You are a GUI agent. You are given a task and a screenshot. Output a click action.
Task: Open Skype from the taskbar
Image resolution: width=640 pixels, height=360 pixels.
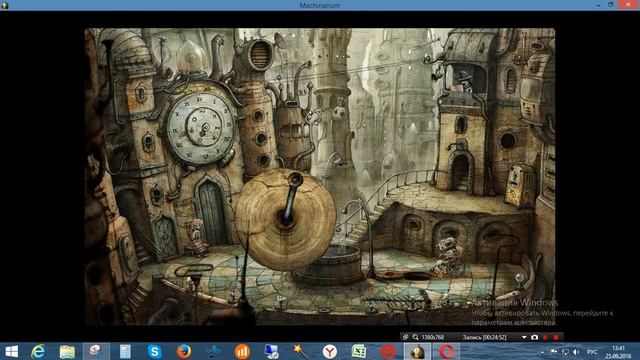click(154, 351)
